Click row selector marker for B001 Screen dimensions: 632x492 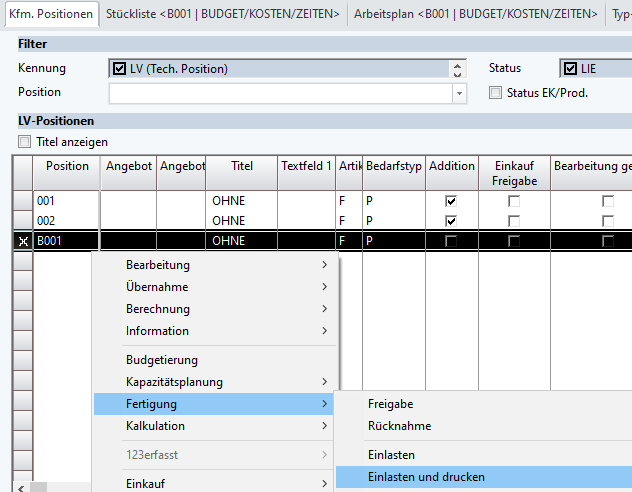click(22, 241)
